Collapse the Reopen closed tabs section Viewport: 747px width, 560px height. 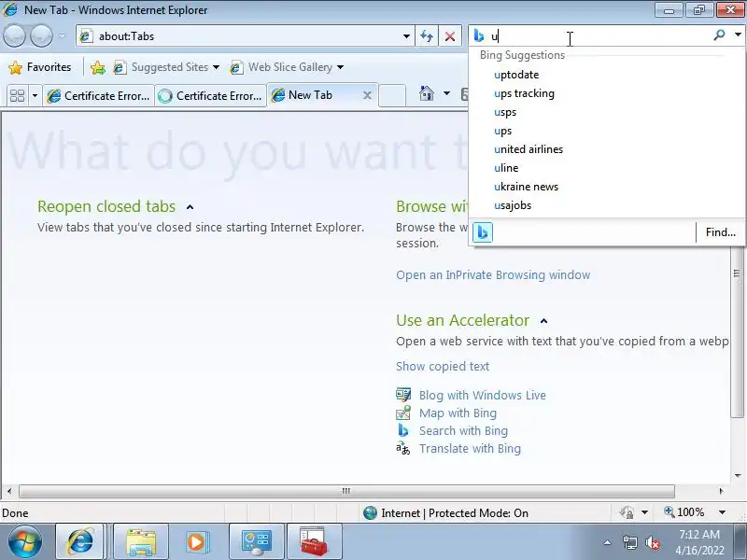pyautogui.click(x=190, y=206)
